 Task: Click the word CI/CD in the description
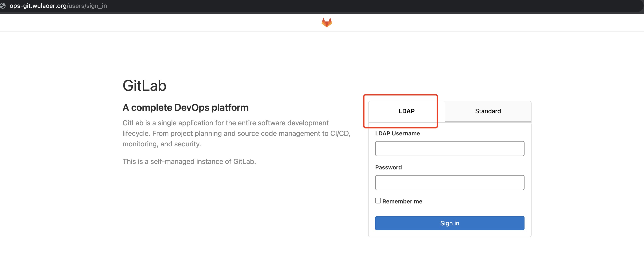pos(340,133)
